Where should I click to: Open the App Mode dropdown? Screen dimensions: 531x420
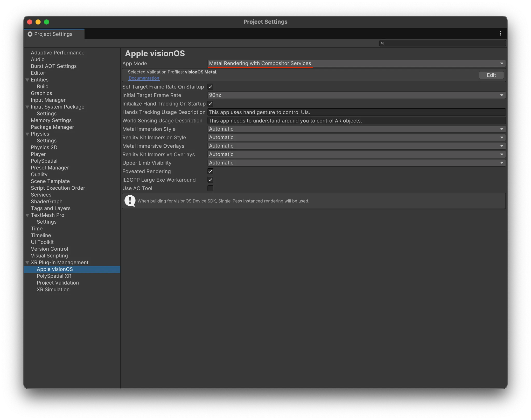pyautogui.click(x=356, y=64)
